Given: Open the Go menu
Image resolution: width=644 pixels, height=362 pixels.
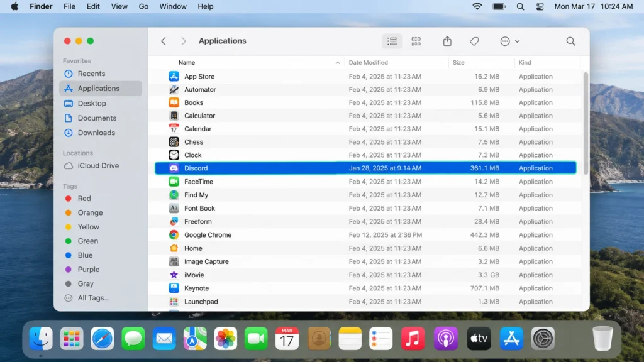Looking at the screenshot, I should click(x=143, y=6).
